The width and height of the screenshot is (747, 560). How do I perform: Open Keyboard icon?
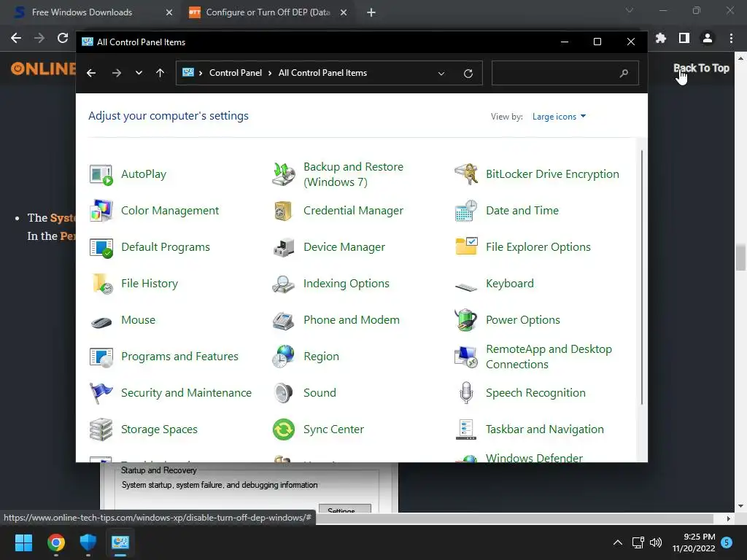(x=466, y=286)
